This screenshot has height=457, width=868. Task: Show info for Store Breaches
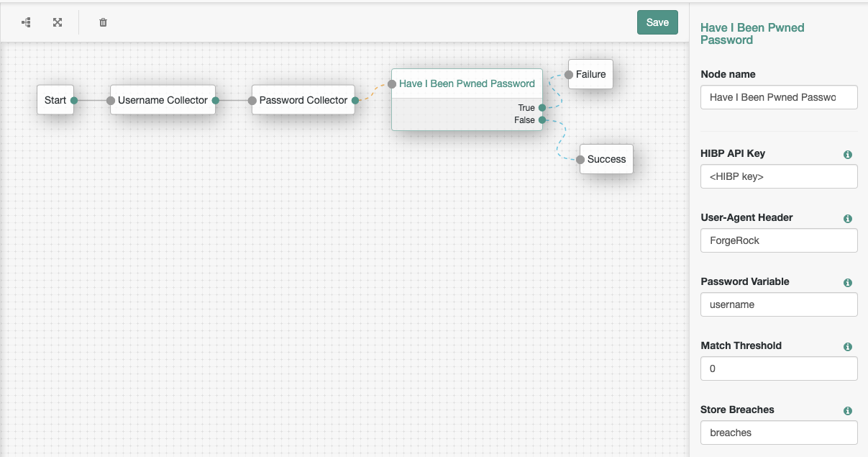click(x=847, y=411)
